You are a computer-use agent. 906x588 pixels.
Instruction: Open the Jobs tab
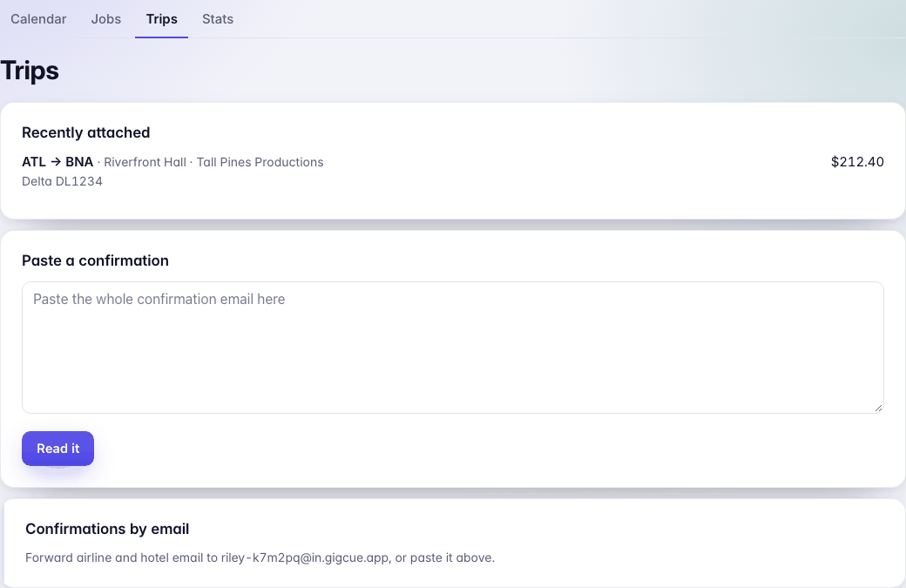click(x=105, y=19)
